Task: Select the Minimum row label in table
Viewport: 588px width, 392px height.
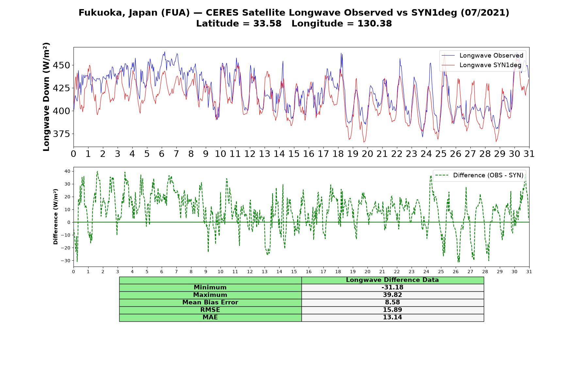Action: (210, 287)
